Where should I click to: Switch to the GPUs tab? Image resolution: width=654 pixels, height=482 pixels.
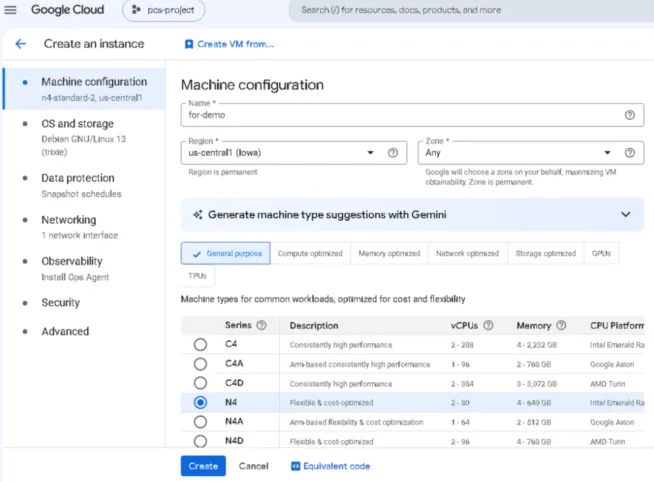pos(601,253)
